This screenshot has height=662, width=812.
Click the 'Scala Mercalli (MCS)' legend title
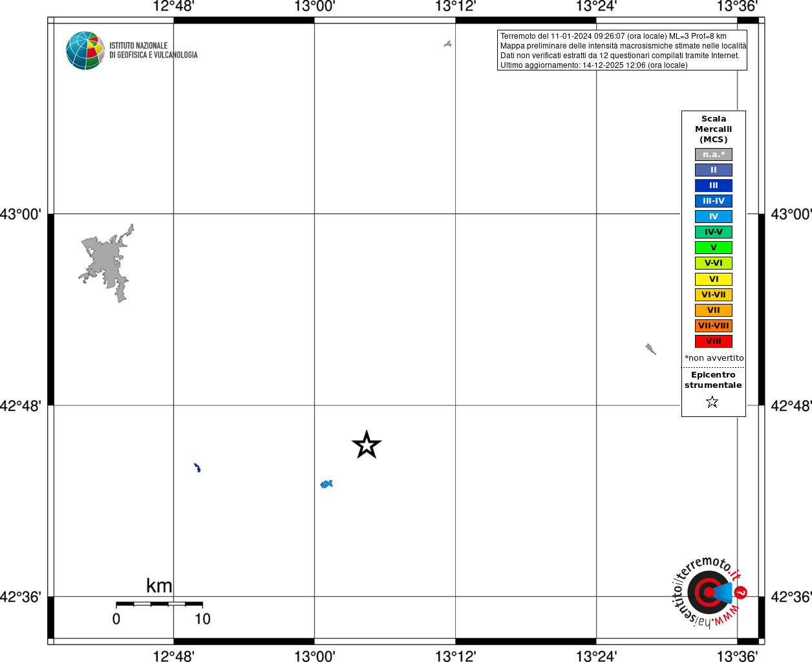point(714,129)
